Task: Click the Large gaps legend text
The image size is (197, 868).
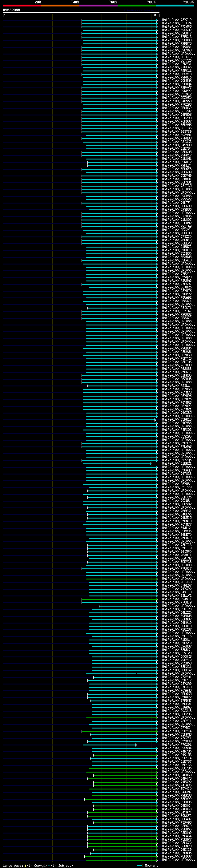Action: tap(38, 865)
